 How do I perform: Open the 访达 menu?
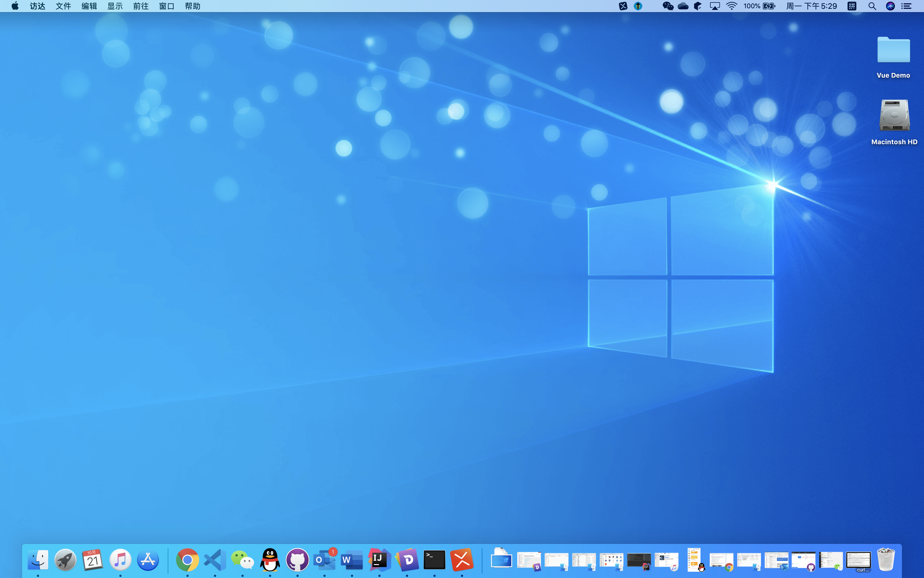[x=37, y=6]
